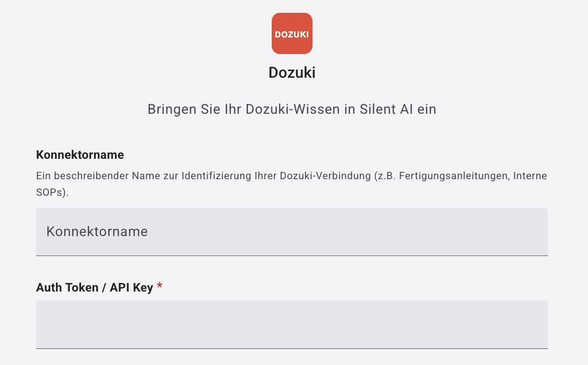Image resolution: width=588 pixels, height=365 pixels.
Task: Click the "Auth Token / API Key" label
Action: pyautogui.click(x=94, y=287)
